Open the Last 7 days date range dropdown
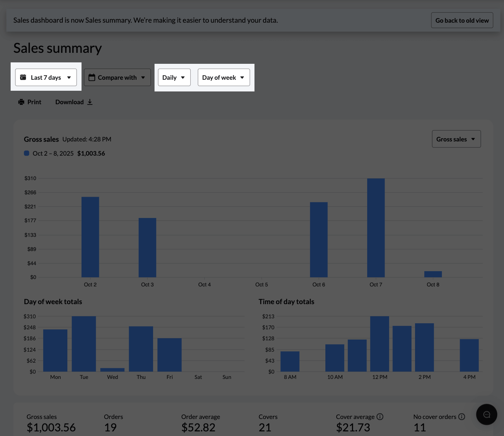The height and width of the screenshot is (436, 504). (x=46, y=77)
